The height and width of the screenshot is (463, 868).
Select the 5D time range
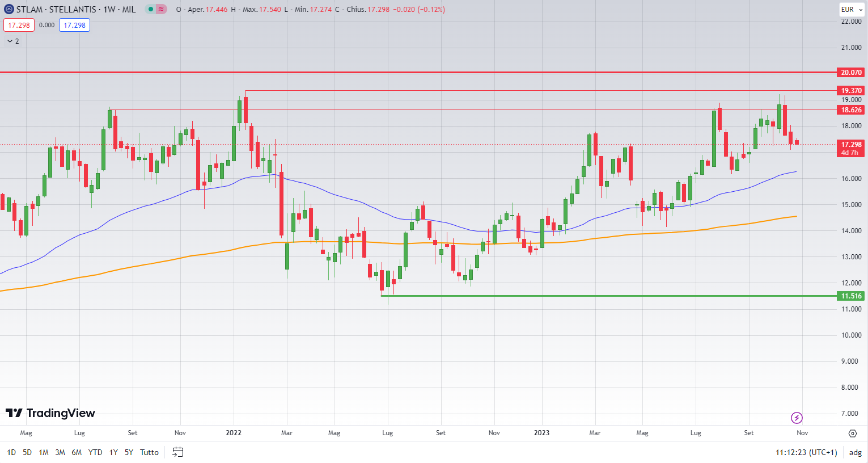pyautogui.click(x=27, y=452)
